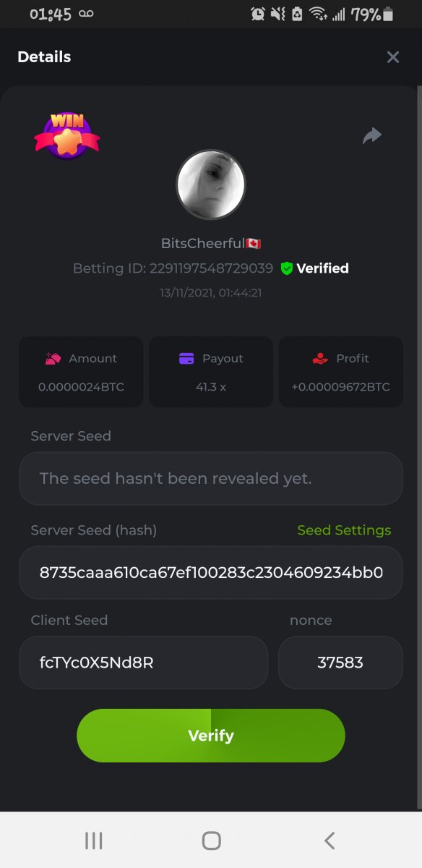Click the green Verify button

211,736
